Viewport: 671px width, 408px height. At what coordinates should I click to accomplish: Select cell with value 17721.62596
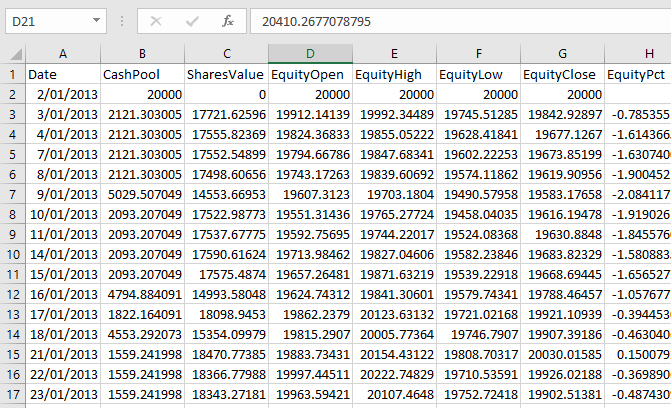[x=227, y=114]
